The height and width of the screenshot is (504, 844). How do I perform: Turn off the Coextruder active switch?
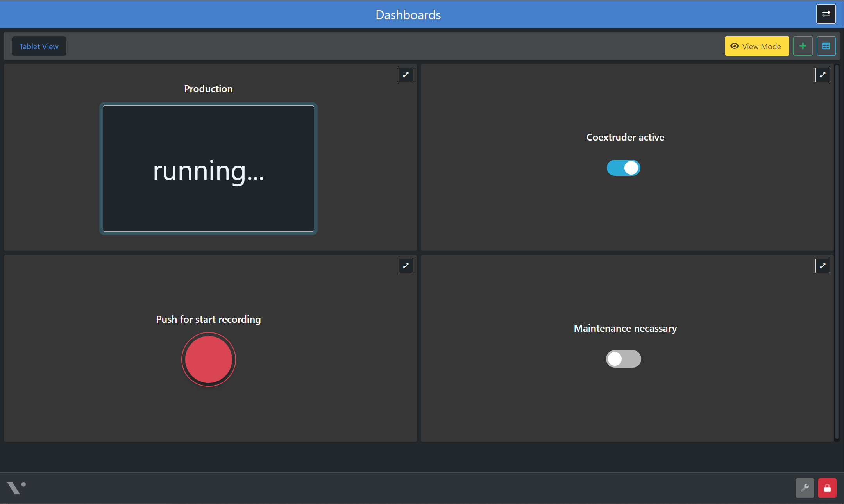(623, 168)
